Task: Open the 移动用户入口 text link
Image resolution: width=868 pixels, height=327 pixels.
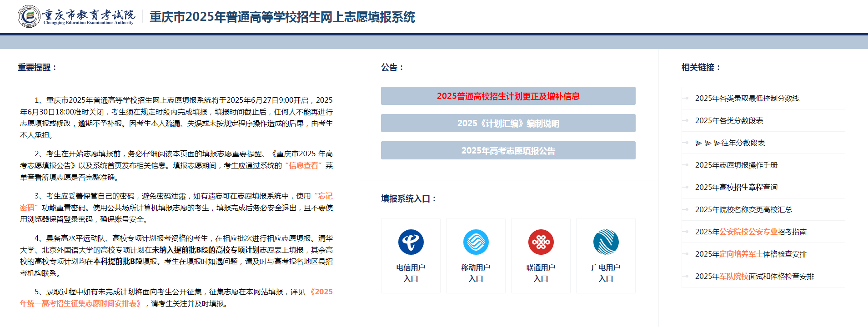Action: tap(476, 273)
